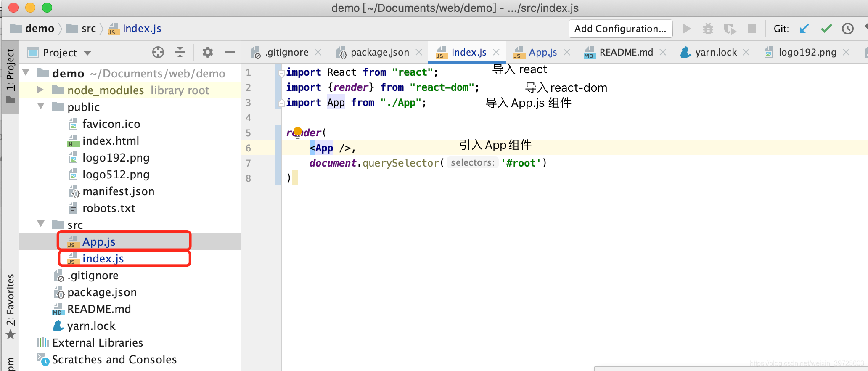Click the fold marker on line 3
This screenshot has width=868, height=371.
pyautogui.click(x=282, y=103)
